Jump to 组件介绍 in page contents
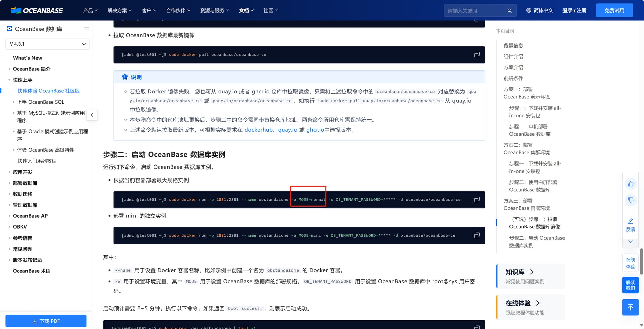644x329 pixels. 513,56
